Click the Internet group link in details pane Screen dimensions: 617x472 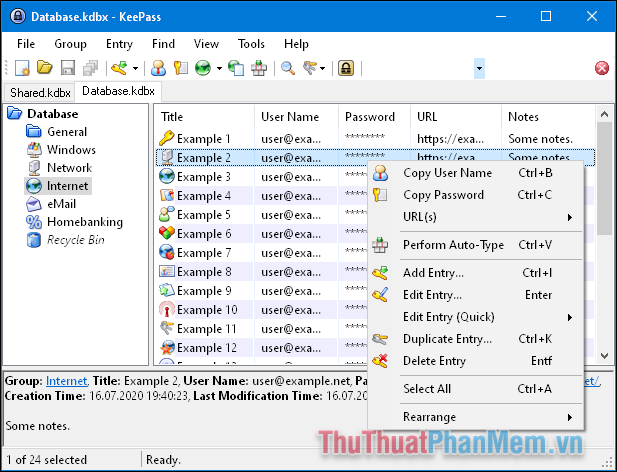(x=67, y=381)
